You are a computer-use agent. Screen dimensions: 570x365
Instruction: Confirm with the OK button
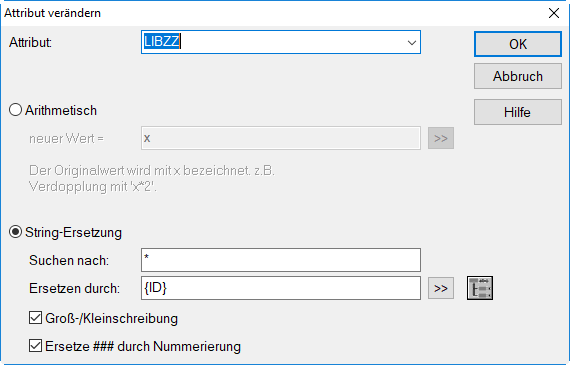(518, 44)
